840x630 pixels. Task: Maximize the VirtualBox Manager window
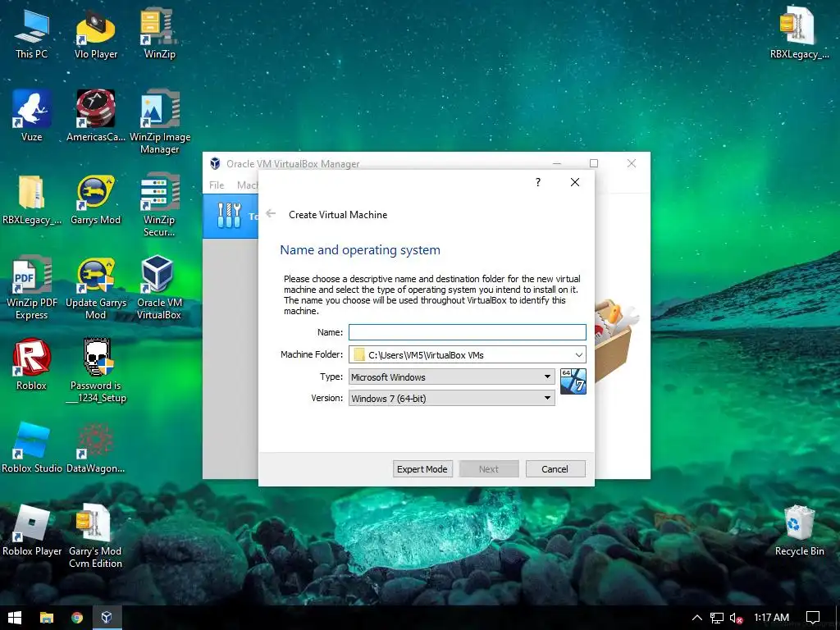(x=594, y=163)
